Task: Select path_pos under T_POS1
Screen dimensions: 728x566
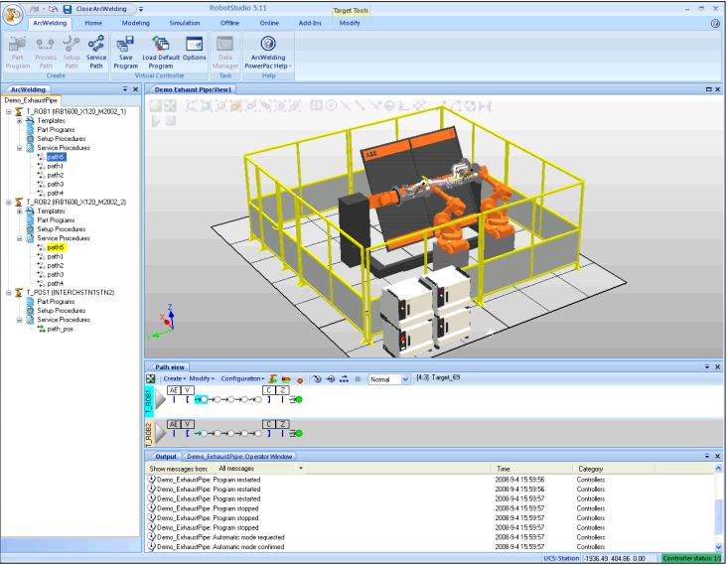Action: pyautogui.click(x=60, y=329)
